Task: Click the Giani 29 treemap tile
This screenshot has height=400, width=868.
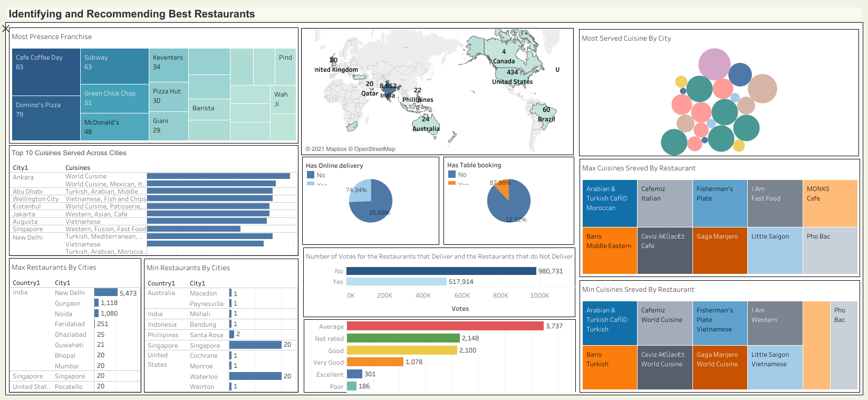Action: (x=169, y=126)
